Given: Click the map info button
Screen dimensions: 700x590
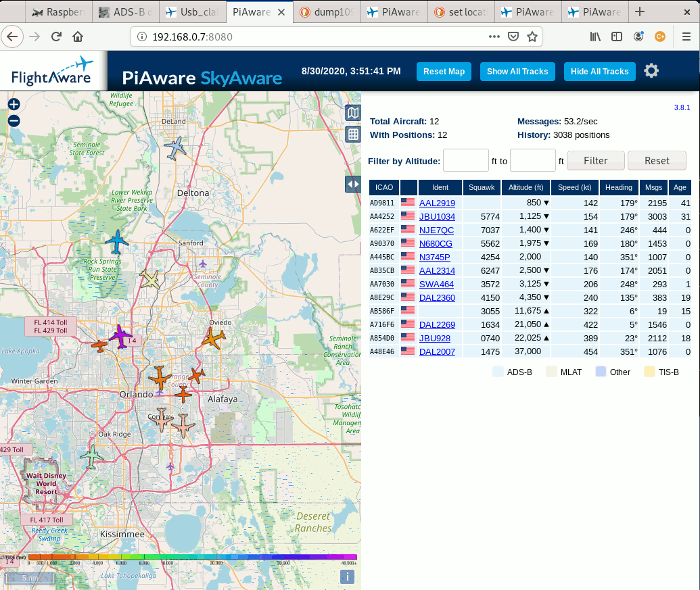Looking at the screenshot, I should point(348,577).
